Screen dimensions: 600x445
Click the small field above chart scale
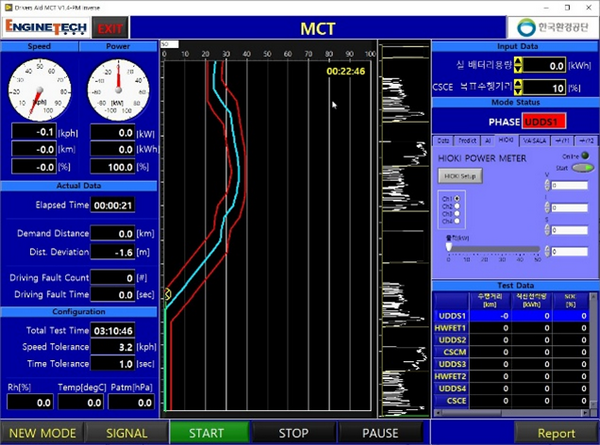point(169,44)
